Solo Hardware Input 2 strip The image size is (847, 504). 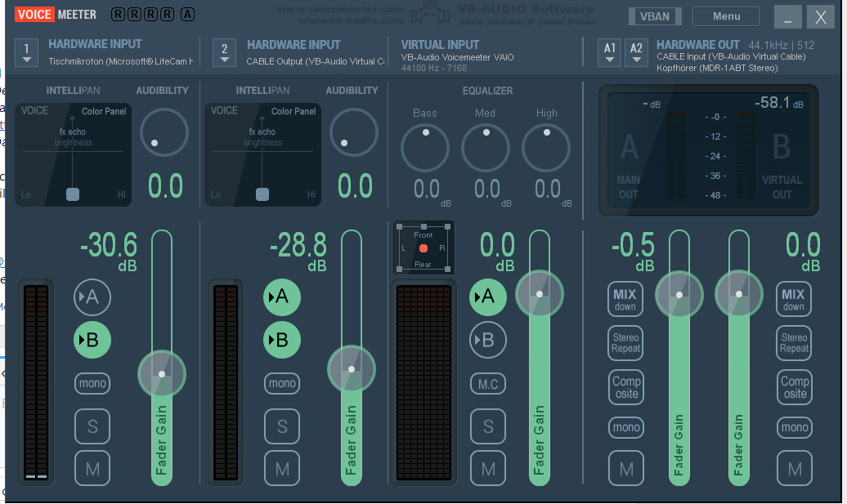pos(282,426)
